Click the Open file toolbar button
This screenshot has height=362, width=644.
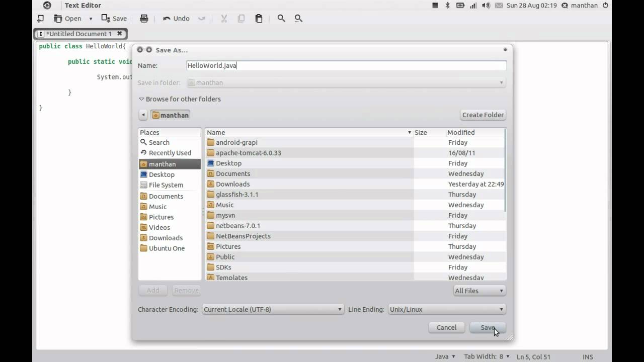tap(67, 19)
